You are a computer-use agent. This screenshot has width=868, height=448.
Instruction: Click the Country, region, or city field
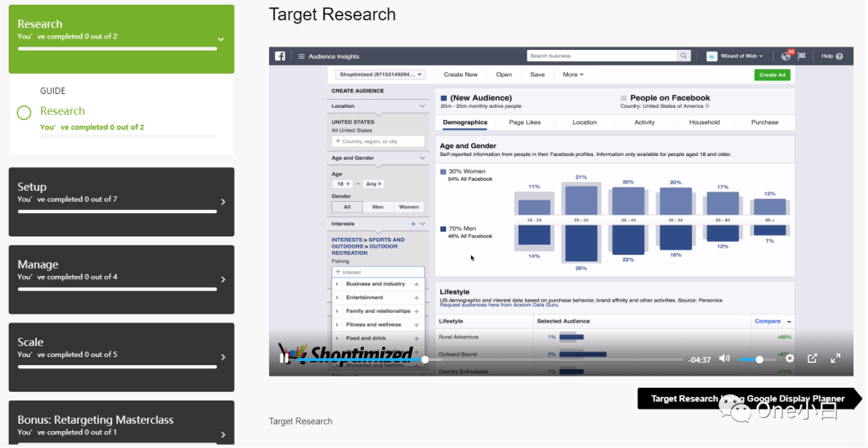point(378,142)
